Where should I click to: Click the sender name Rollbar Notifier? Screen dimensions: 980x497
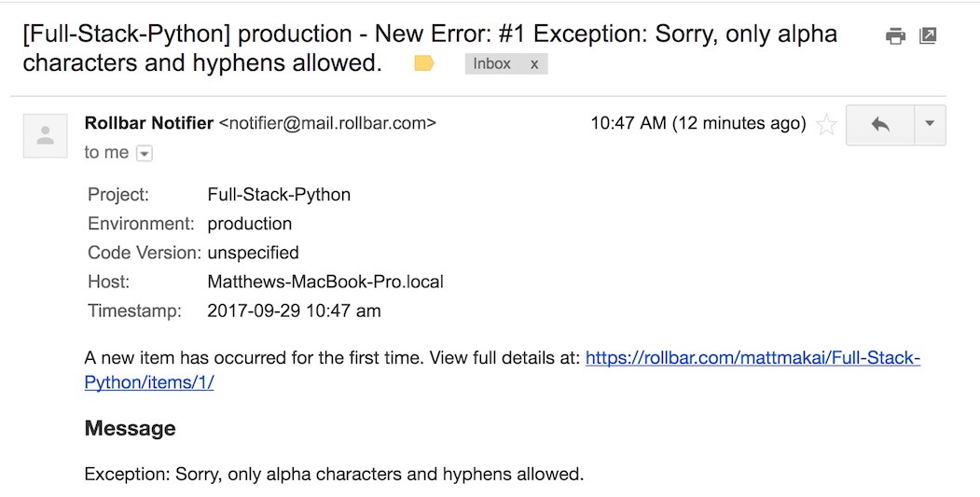(149, 123)
